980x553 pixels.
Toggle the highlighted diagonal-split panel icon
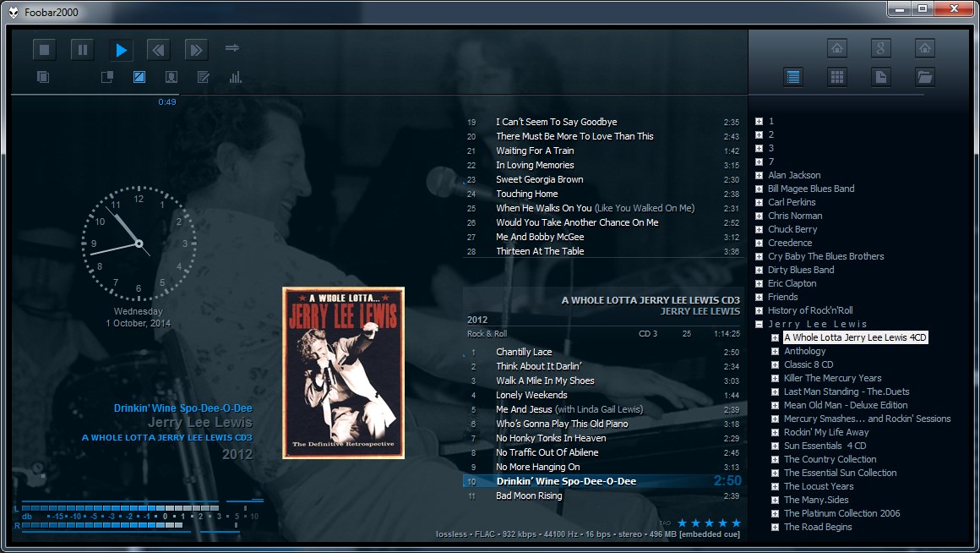[x=139, y=77]
